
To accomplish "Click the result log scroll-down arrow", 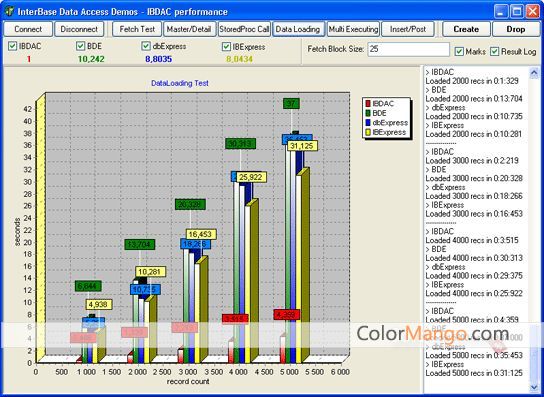I will pos(534,387).
